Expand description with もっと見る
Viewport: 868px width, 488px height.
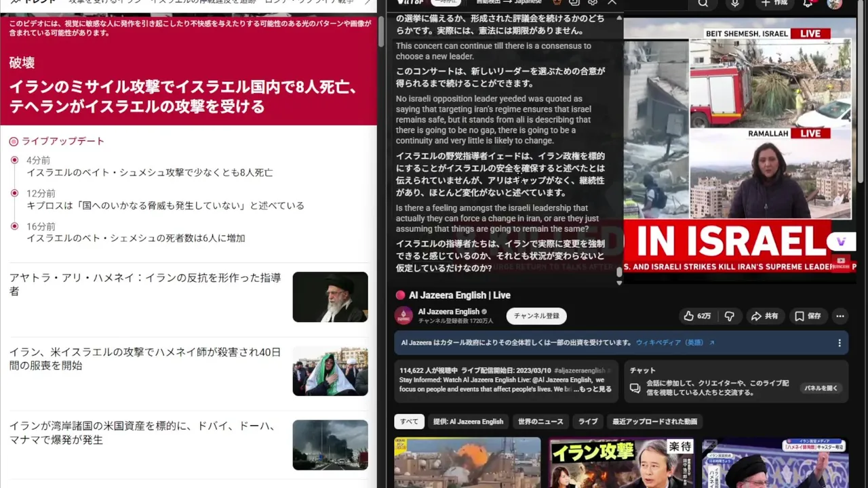593,389
